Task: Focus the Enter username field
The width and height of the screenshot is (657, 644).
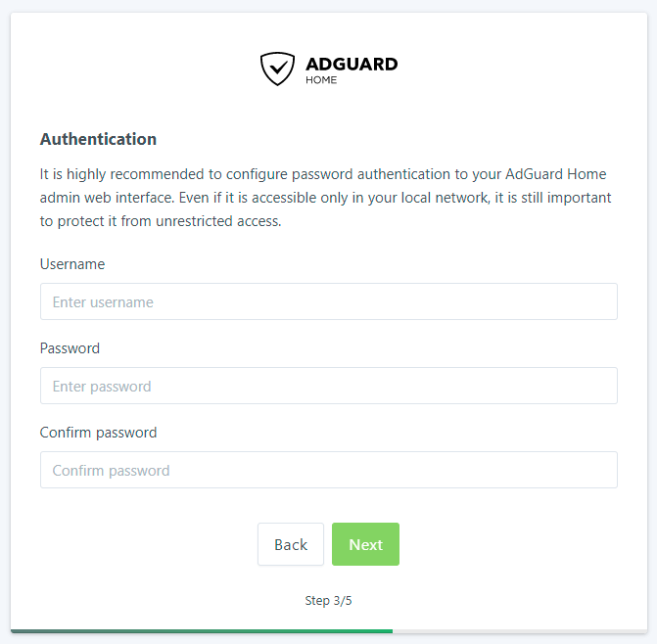Action: click(328, 302)
